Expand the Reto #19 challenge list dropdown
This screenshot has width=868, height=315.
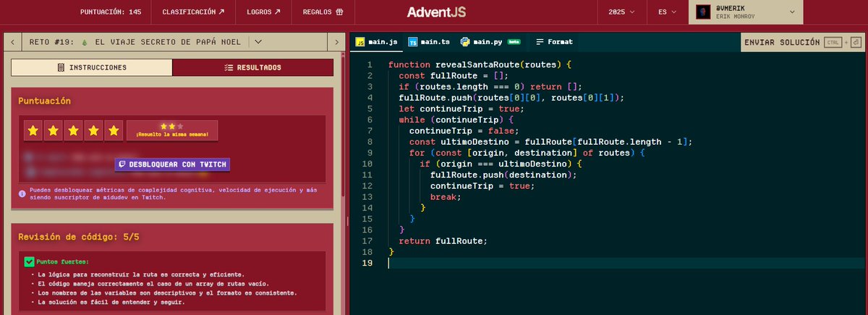click(x=258, y=42)
